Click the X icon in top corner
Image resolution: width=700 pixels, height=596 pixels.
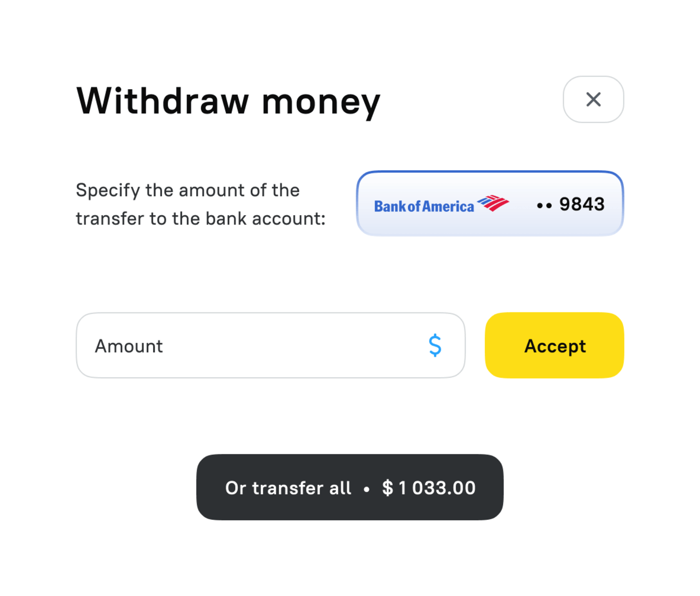pos(593,99)
